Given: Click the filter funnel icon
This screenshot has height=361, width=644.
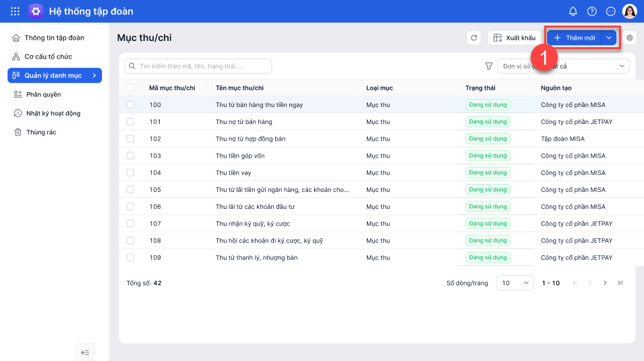Looking at the screenshot, I should pyautogui.click(x=489, y=66).
